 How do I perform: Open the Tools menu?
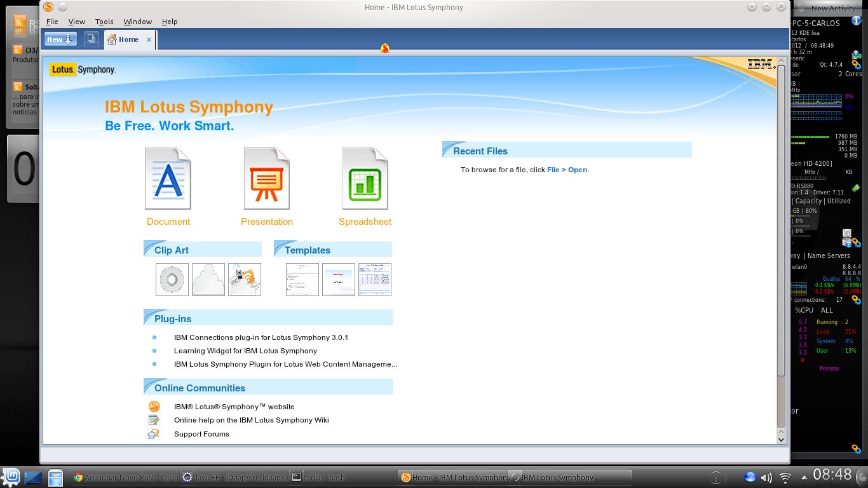tap(104, 22)
